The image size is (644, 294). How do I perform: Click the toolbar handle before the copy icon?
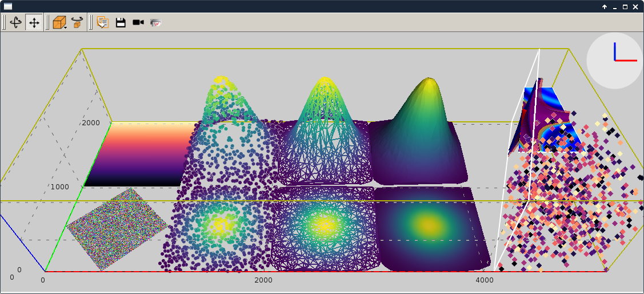pos(91,22)
